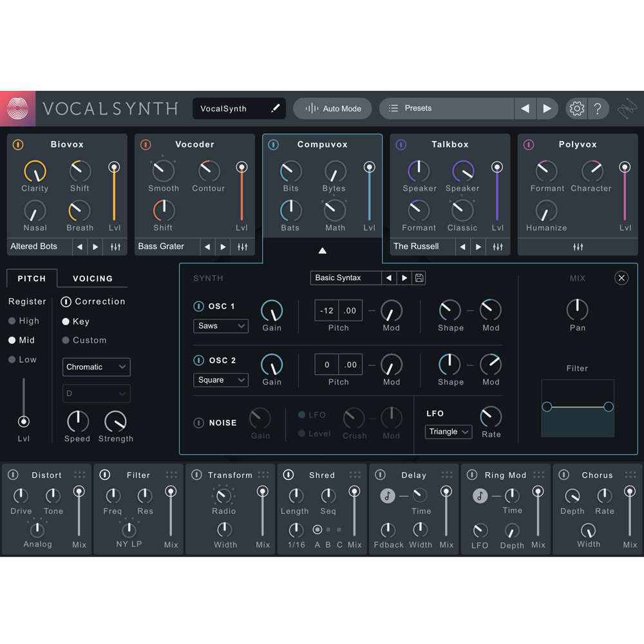This screenshot has height=644, width=644.
Task: Click the signal flow icon at top right
Action: [x=627, y=108]
